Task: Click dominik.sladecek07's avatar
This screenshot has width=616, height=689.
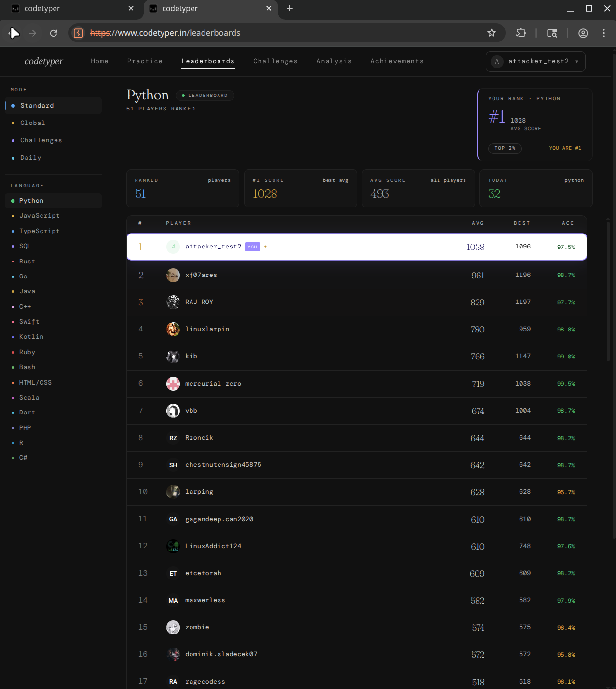Action: [173, 654]
